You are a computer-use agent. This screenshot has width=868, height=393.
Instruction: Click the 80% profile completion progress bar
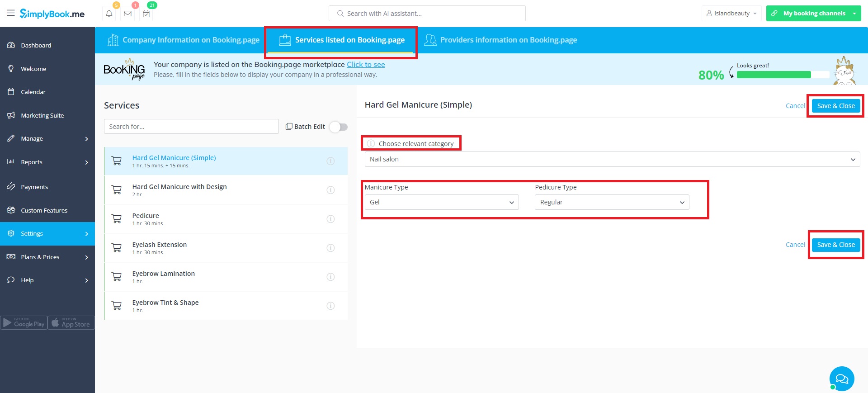point(783,75)
